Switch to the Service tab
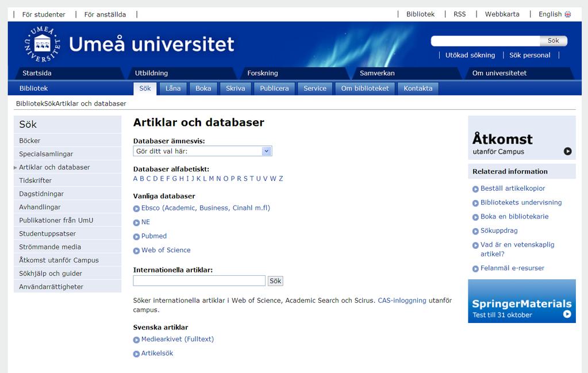 point(315,89)
